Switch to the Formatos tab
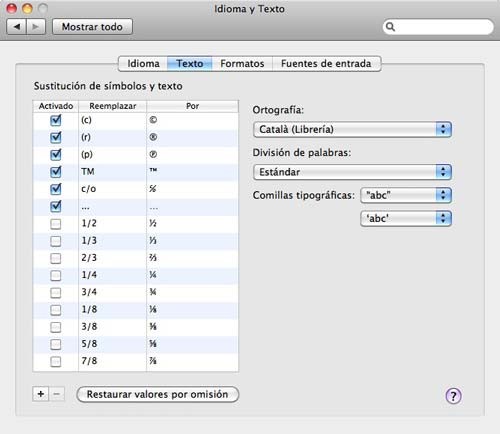 (x=242, y=63)
